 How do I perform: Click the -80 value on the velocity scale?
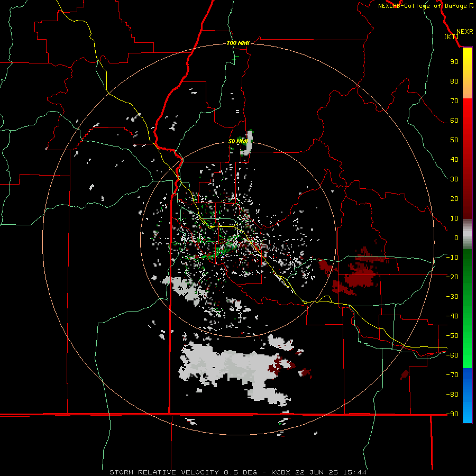coord(452,395)
